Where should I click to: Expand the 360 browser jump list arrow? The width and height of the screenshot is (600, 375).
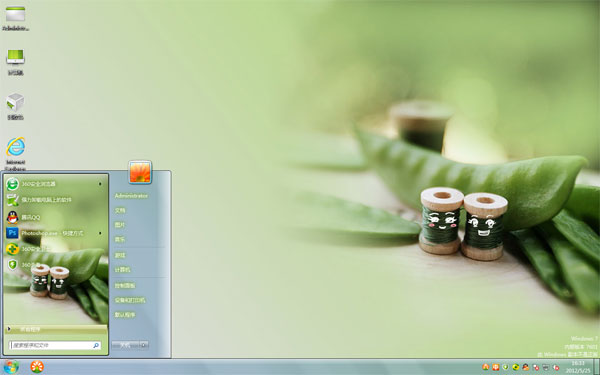[100, 184]
